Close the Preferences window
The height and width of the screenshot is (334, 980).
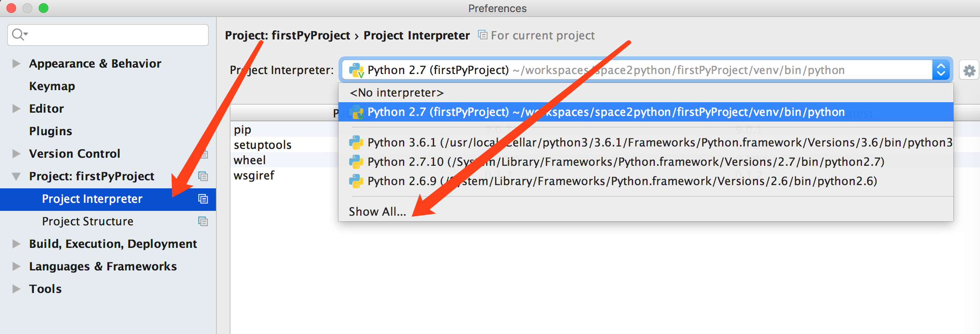[11, 8]
